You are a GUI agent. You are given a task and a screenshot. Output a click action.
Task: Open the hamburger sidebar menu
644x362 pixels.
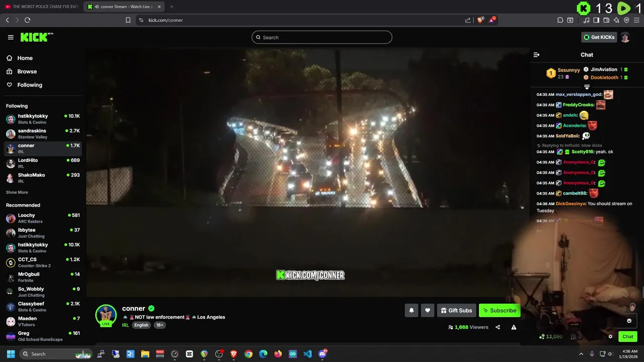pyautogui.click(x=11, y=37)
